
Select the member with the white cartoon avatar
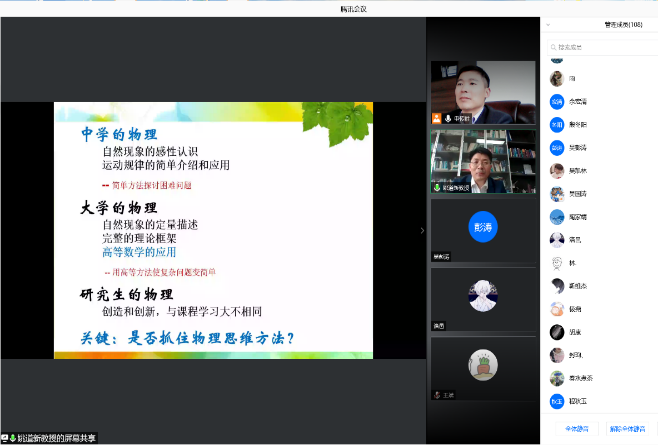556,263
